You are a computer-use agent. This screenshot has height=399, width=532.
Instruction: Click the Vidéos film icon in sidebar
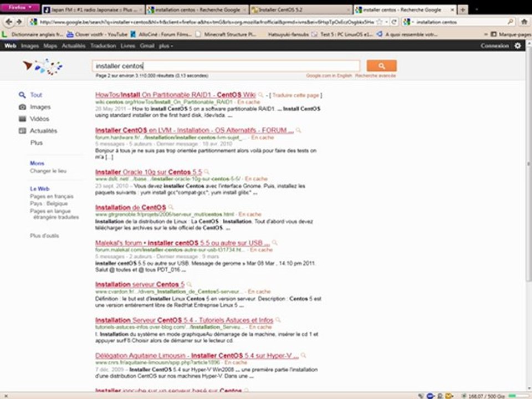(x=22, y=119)
